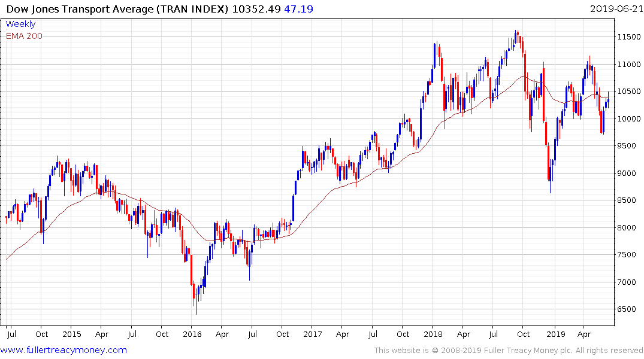The width and height of the screenshot is (644, 359).
Task: Click the 2019 year axis label
Action: tap(556, 334)
